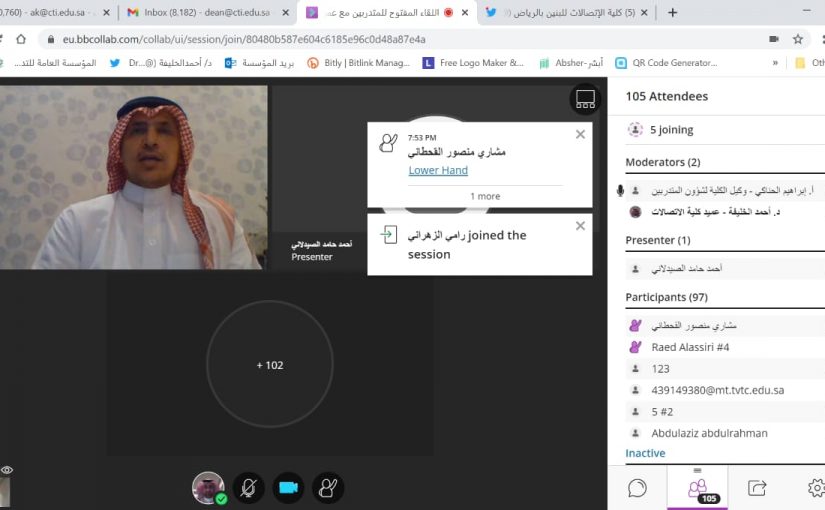Toggle the microphone mute button
Image resolution: width=825 pixels, height=510 pixels.
click(x=248, y=487)
